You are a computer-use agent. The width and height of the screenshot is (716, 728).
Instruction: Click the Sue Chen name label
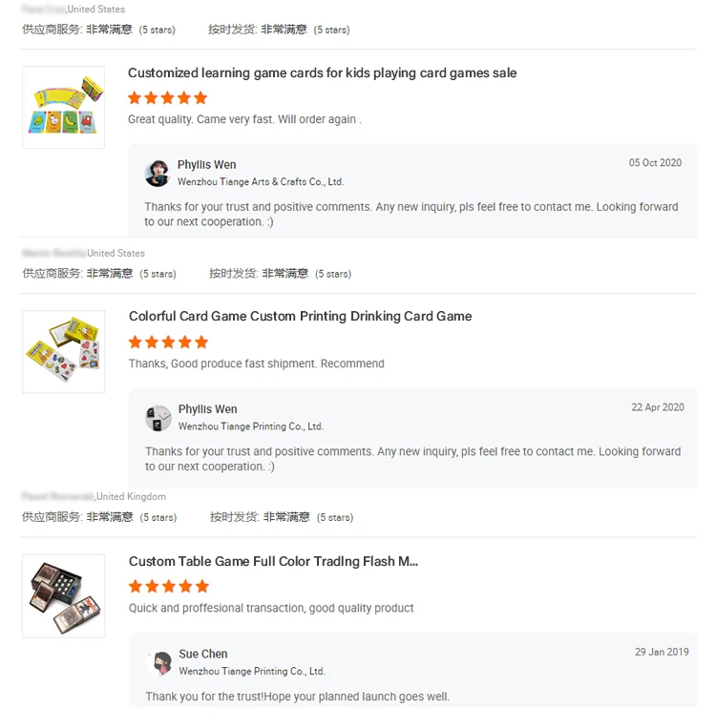[203, 654]
